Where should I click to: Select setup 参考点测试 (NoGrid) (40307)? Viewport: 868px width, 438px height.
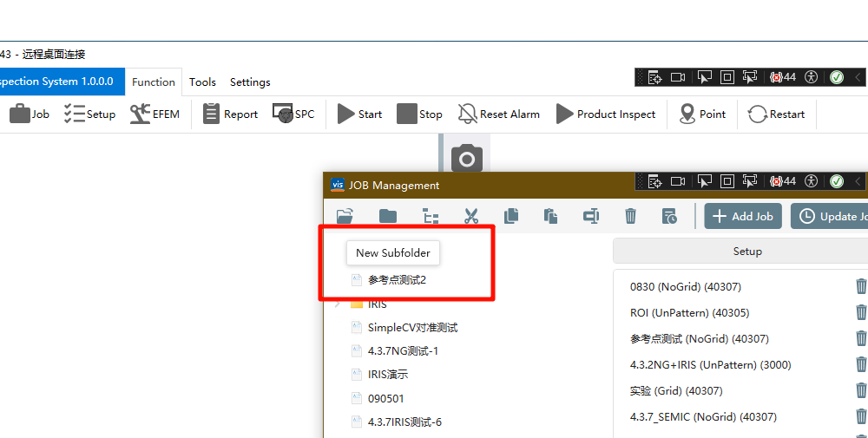click(x=699, y=339)
